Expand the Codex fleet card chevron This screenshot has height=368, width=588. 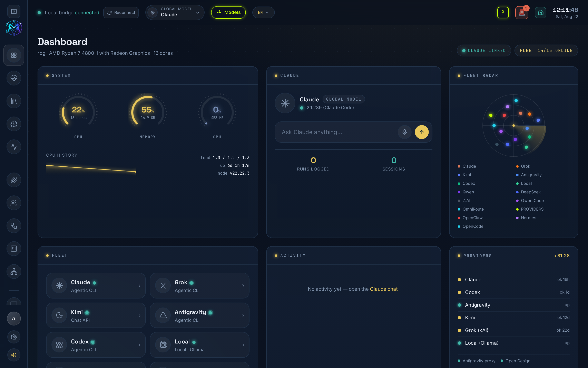point(139,345)
